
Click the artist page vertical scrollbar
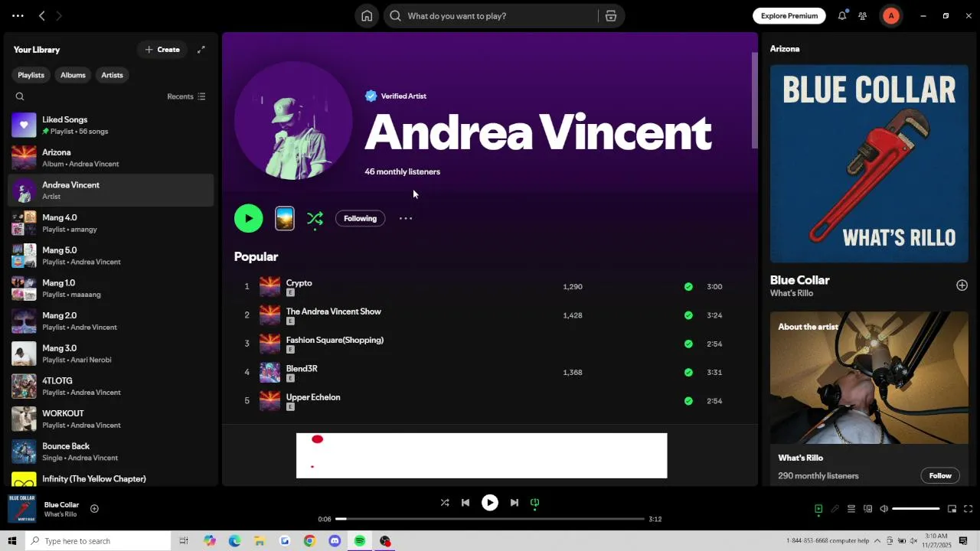754,100
